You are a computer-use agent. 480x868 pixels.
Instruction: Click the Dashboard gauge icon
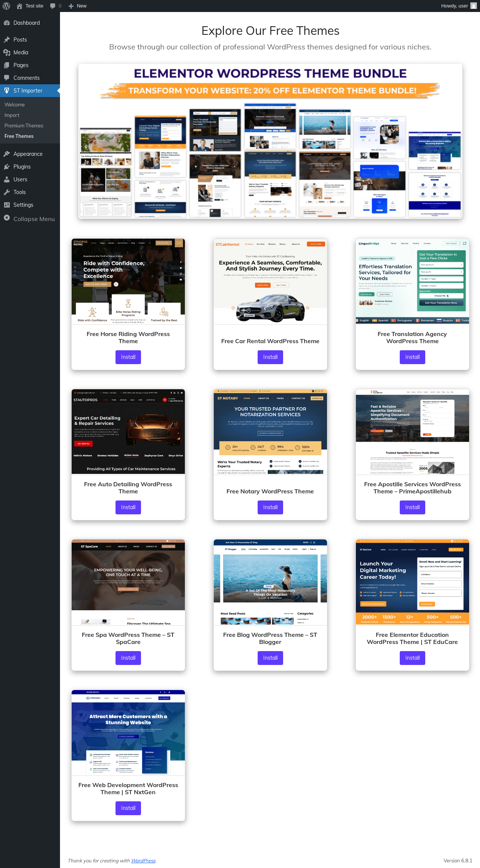[x=7, y=23]
